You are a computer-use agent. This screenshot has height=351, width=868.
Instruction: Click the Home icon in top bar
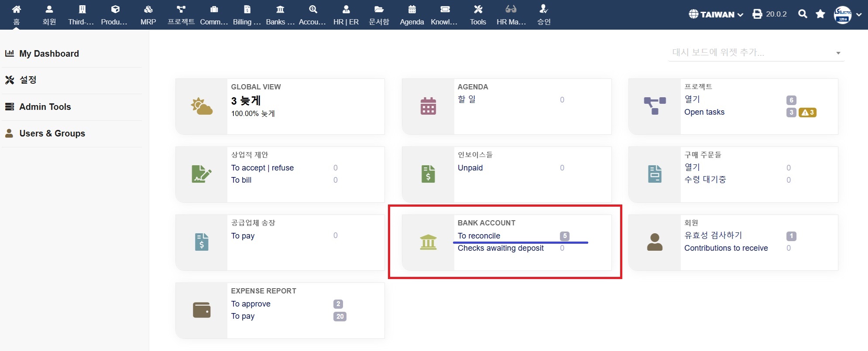pyautogui.click(x=16, y=10)
